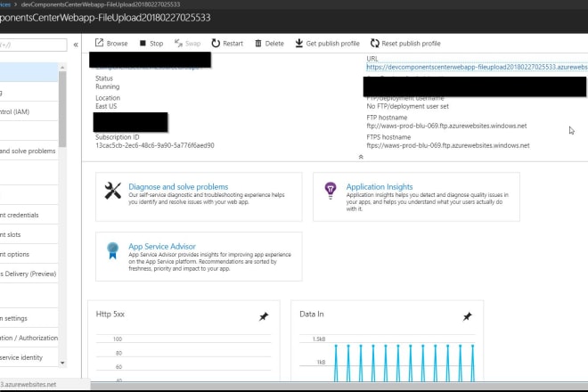Click the Stop square icon
This screenshot has width=588, height=392.
pyautogui.click(x=143, y=43)
